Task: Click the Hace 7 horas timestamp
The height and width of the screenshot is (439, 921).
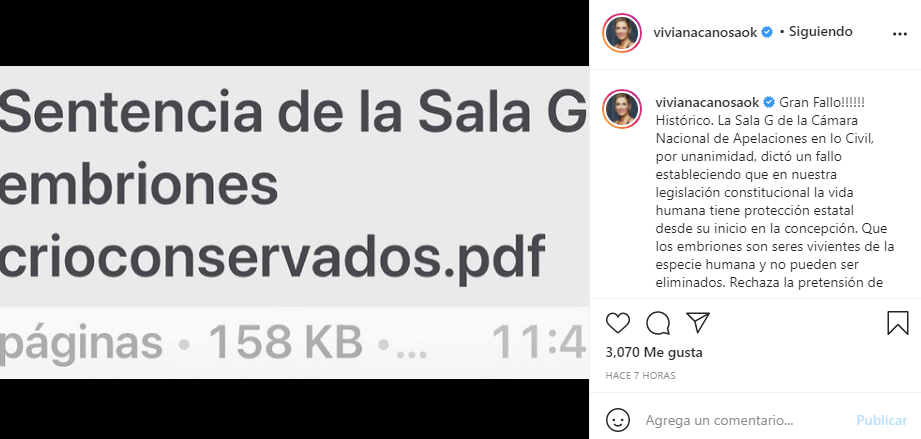Action: click(640, 376)
